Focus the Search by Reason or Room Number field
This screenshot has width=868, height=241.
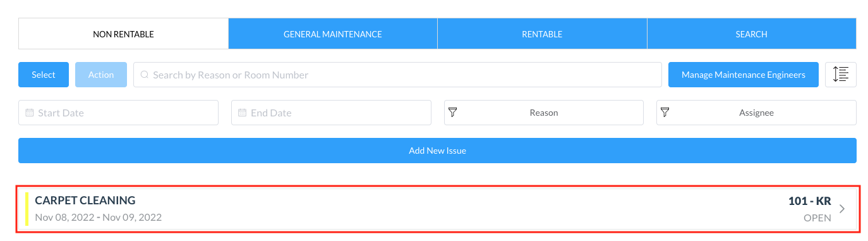click(397, 75)
